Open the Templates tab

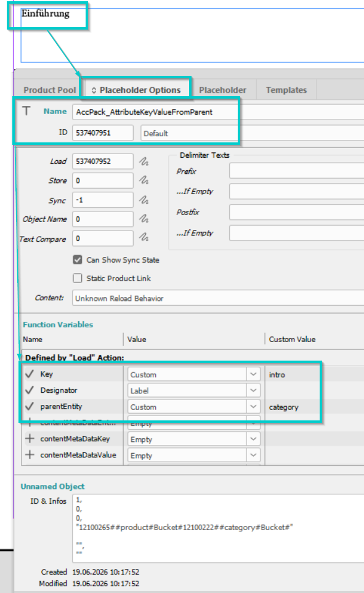point(286,90)
